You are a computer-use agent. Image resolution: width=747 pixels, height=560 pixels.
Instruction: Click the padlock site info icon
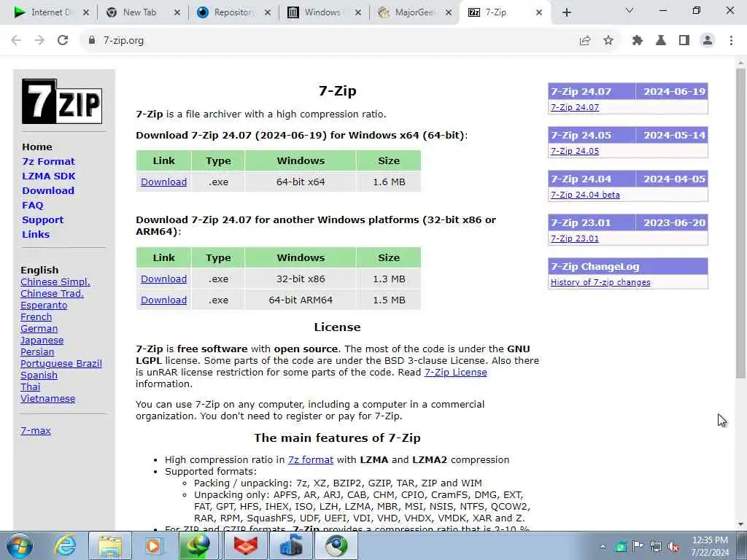(x=92, y=41)
